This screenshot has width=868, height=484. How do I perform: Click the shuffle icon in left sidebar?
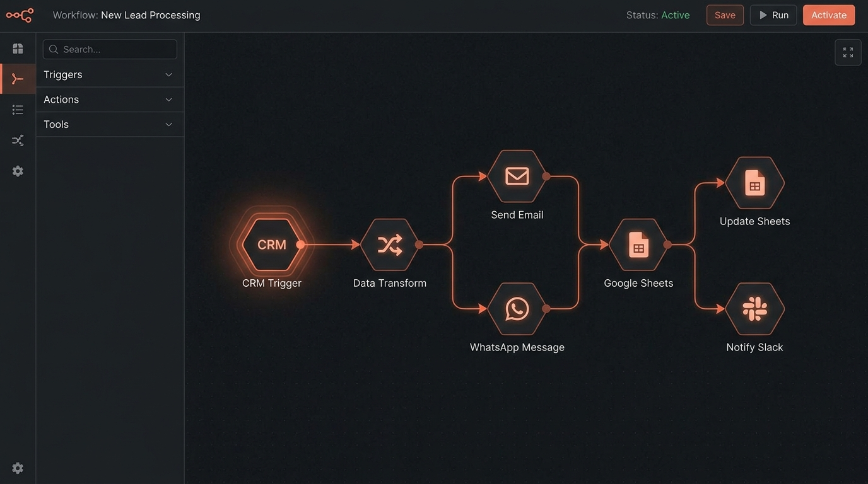pyautogui.click(x=18, y=140)
